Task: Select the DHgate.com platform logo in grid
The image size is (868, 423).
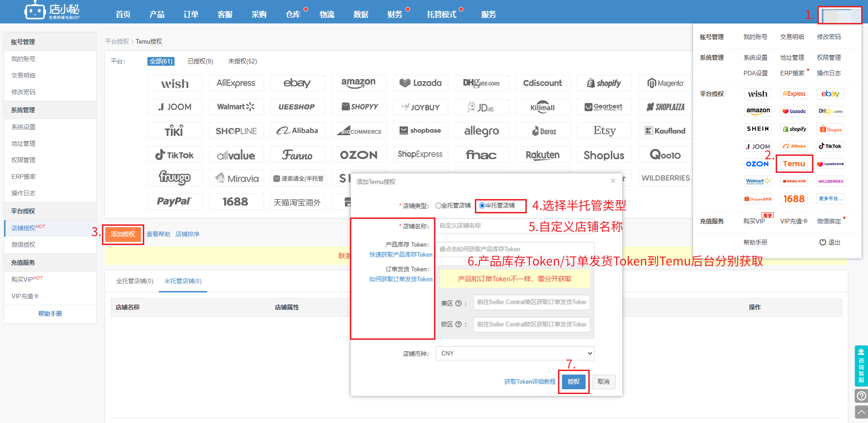Action: pyautogui.click(x=481, y=83)
